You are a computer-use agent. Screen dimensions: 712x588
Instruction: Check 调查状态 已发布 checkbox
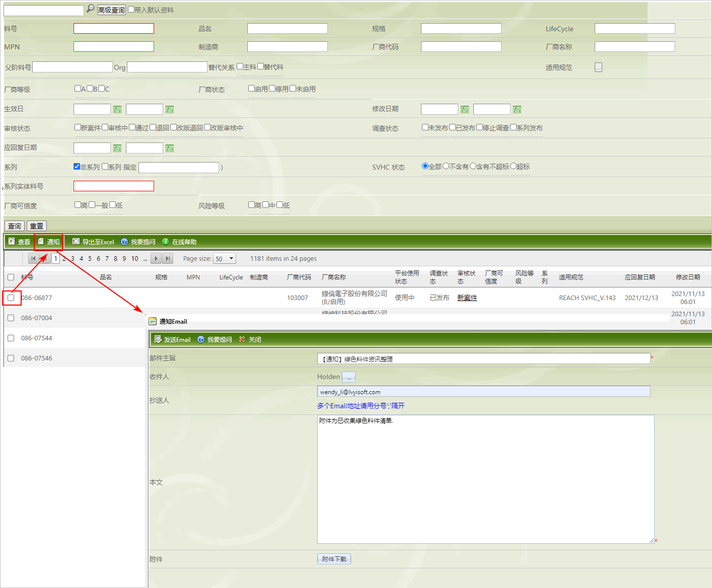point(453,127)
